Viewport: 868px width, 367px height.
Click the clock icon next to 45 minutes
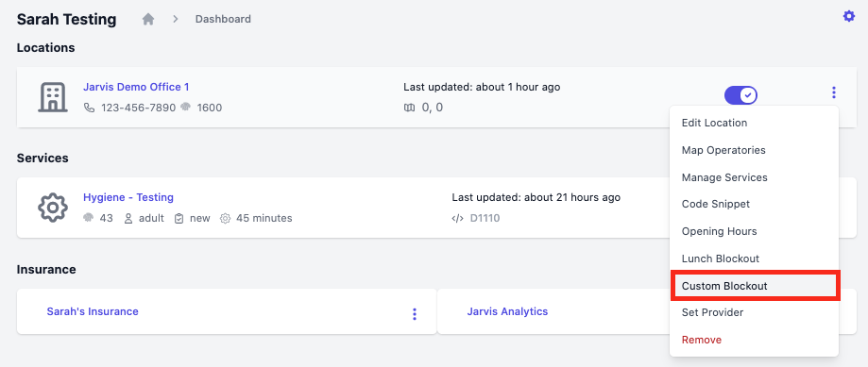225,218
